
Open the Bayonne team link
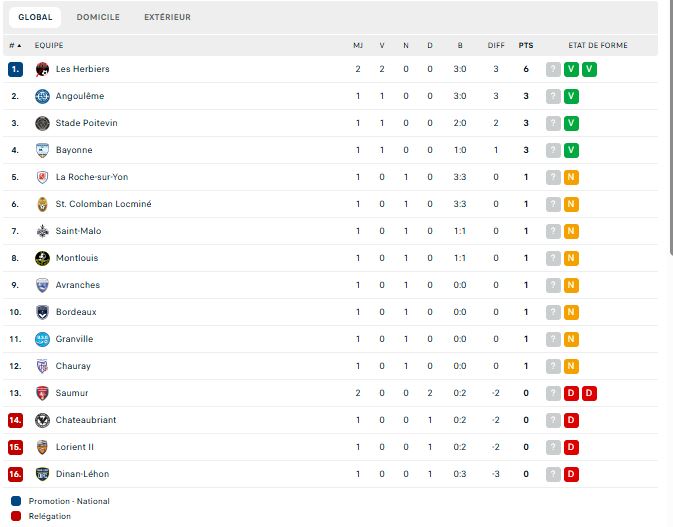tap(74, 150)
